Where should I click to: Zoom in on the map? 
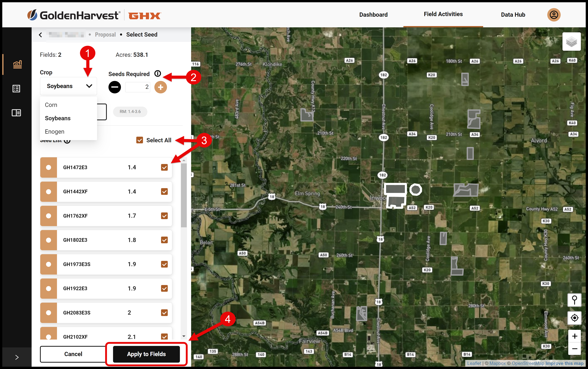pos(574,336)
